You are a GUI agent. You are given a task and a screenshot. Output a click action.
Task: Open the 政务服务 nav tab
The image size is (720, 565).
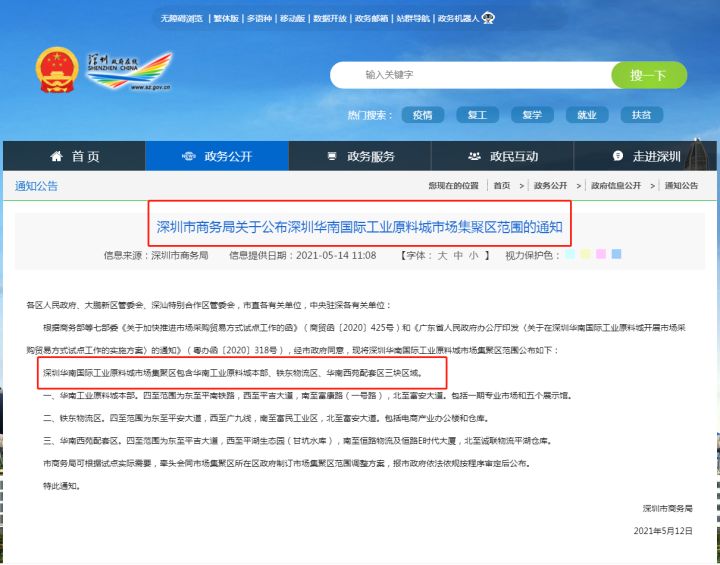pyautogui.click(x=360, y=156)
